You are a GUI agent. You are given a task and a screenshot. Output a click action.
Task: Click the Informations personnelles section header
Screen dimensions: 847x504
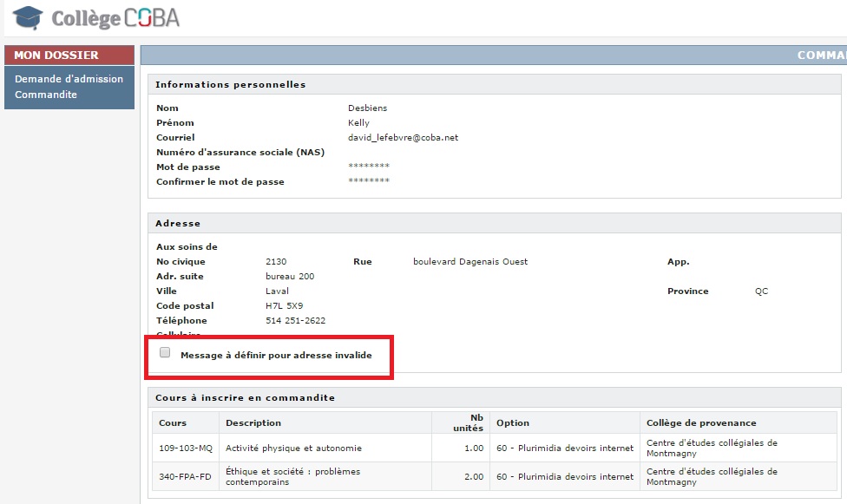coord(230,84)
